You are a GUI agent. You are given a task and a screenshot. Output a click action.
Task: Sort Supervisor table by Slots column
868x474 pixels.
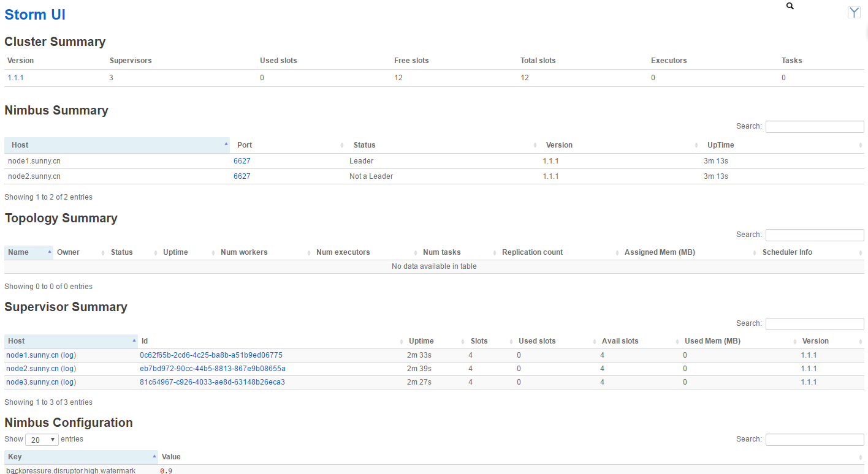[491, 341]
